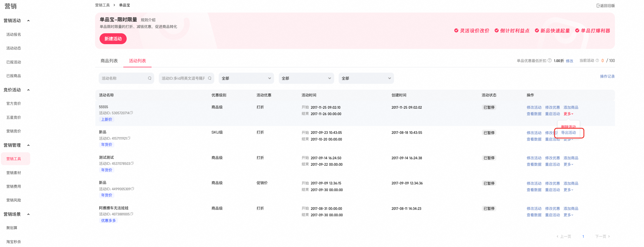Click 重启活动 for activity 55555
Screen dimensions: 644x247
tap(553, 114)
